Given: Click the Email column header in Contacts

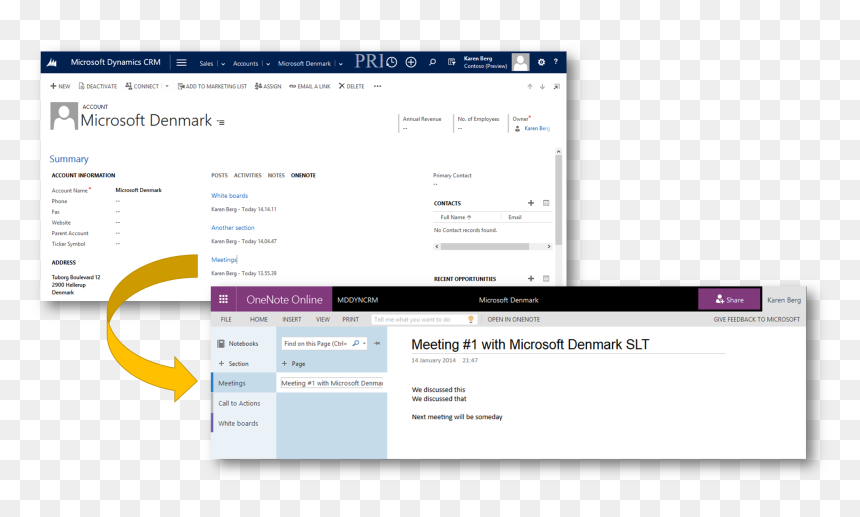Looking at the screenshot, I should 514,217.
